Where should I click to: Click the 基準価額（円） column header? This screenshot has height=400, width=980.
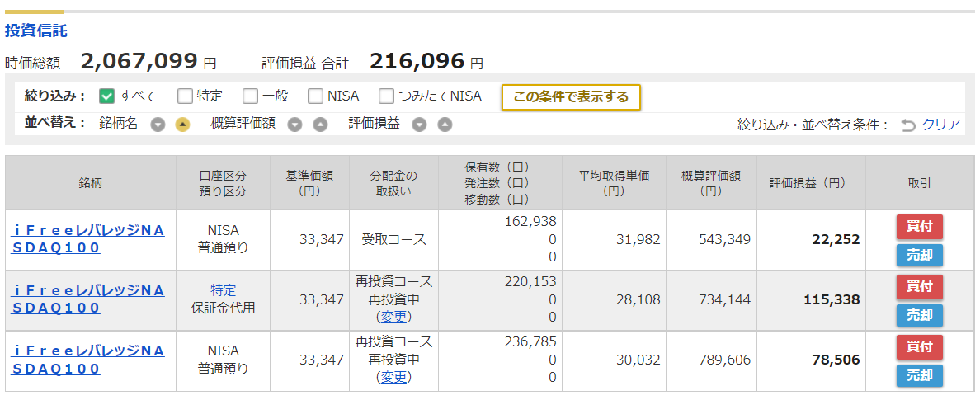tap(310, 182)
